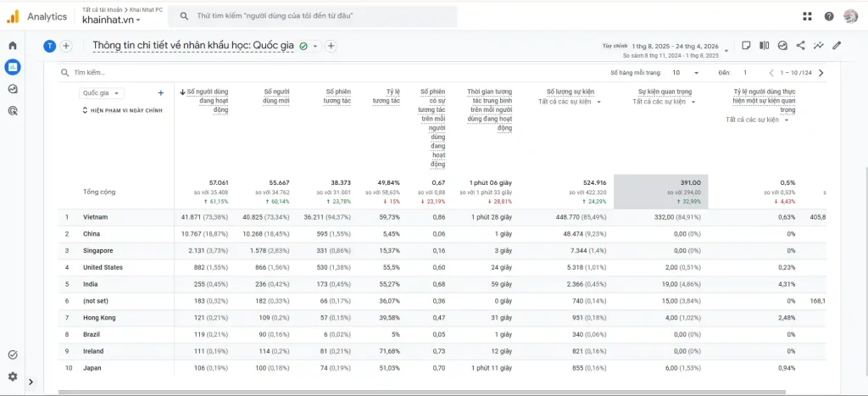Open the annotations note icon

click(746, 46)
